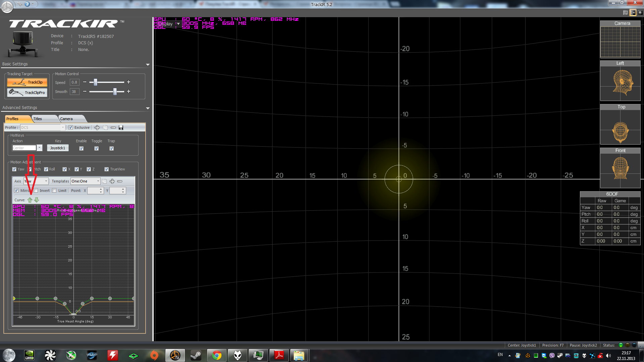
Task: Select the TrackClipPro tracking target
Action: pos(27,93)
